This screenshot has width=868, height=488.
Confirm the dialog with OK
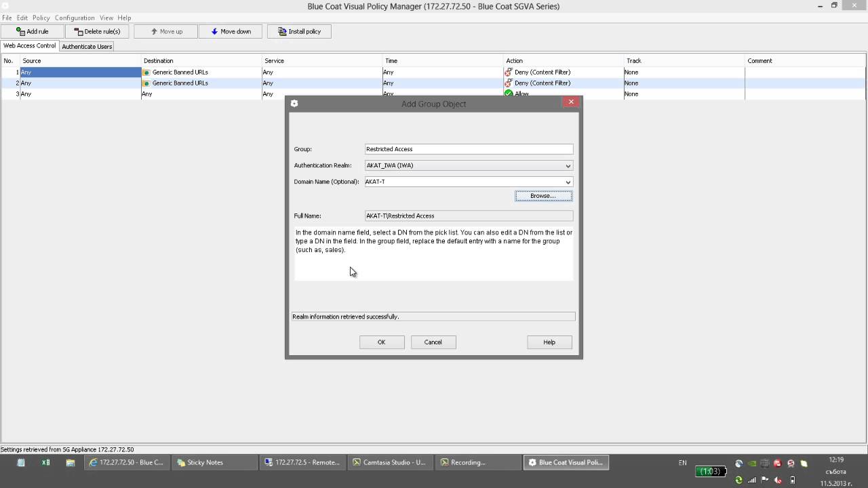coord(382,342)
